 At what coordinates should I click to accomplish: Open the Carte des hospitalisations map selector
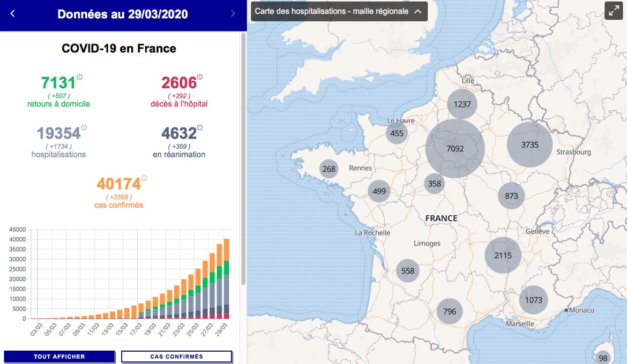pyautogui.click(x=339, y=11)
